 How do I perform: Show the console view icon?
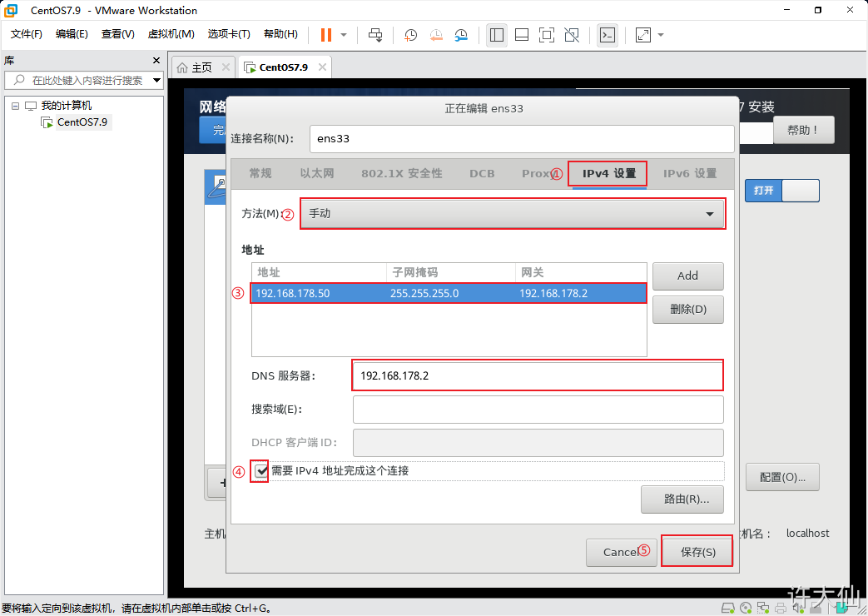pyautogui.click(x=608, y=35)
